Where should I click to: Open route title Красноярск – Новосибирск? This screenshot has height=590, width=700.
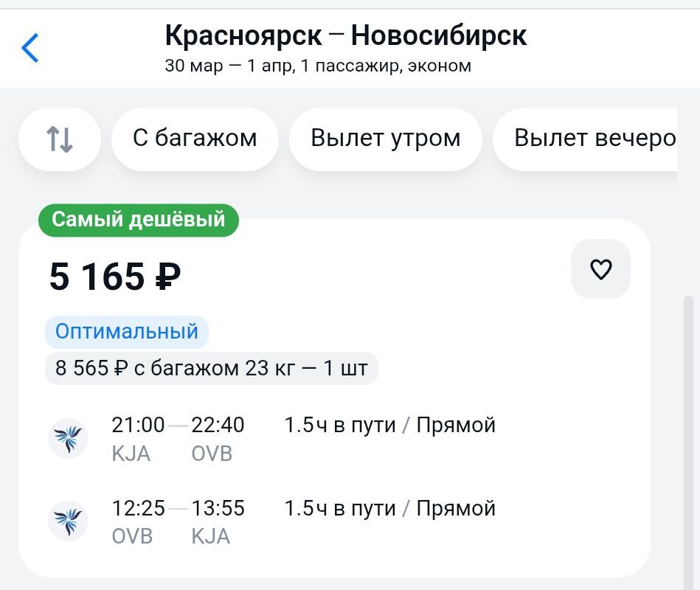pos(345,35)
